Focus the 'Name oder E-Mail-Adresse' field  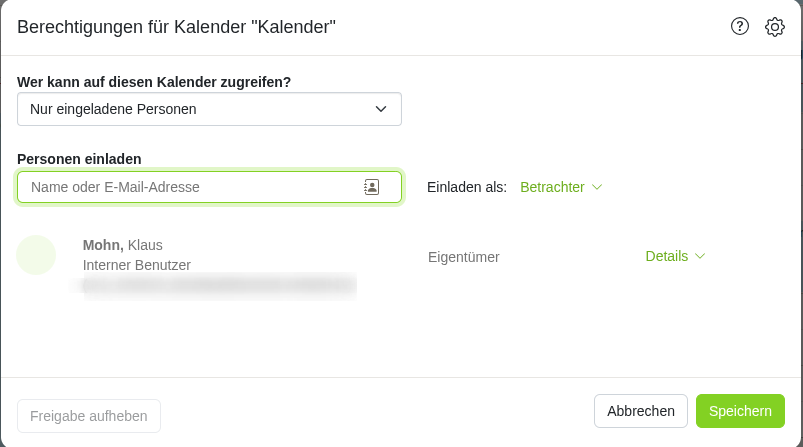pos(209,187)
